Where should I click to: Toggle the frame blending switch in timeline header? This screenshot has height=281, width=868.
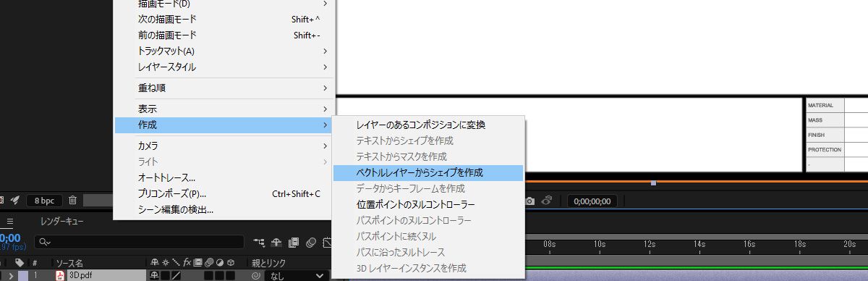pyautogui.click(x=294, y=242)
